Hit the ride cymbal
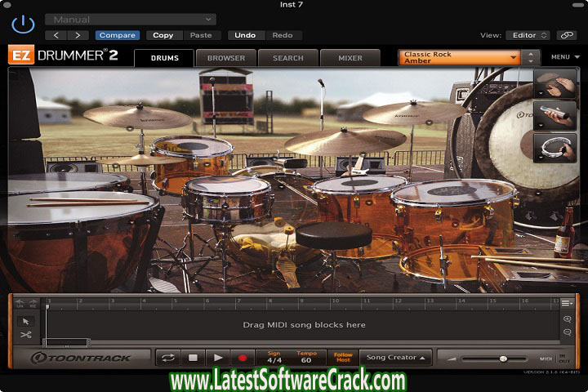588x392 pixels. [345, 140]
